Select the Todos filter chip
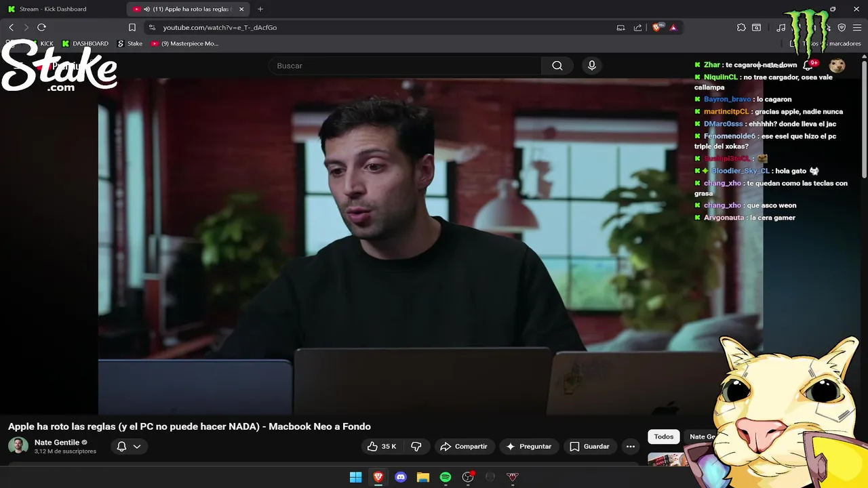The height and width of the screenshot is (488, 868). [x=664, y=436]
